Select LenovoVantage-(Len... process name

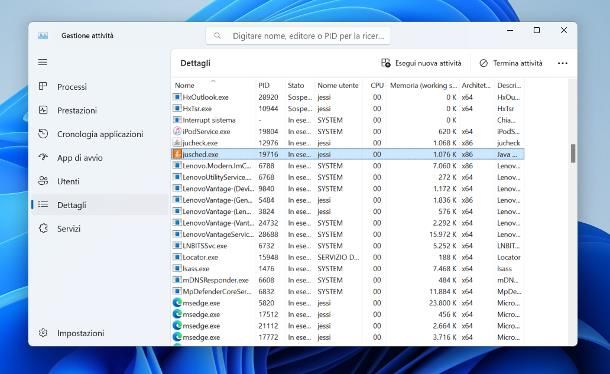point(218,211)
